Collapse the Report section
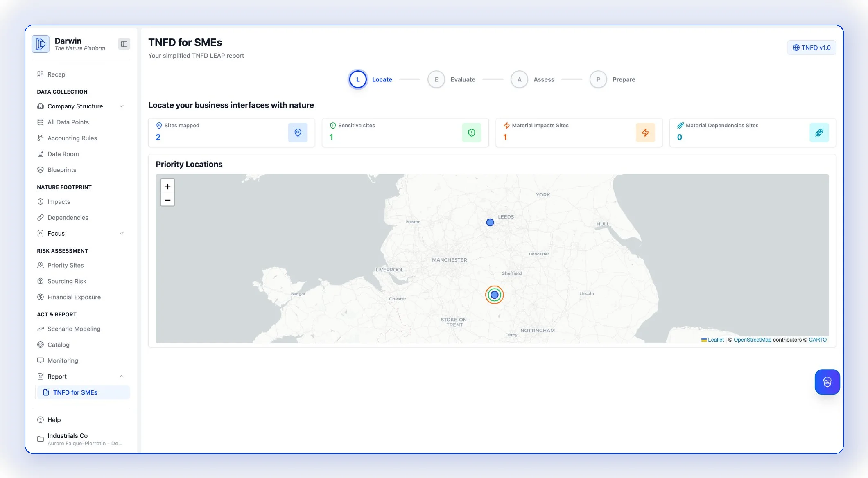 [x=121, y=376]
